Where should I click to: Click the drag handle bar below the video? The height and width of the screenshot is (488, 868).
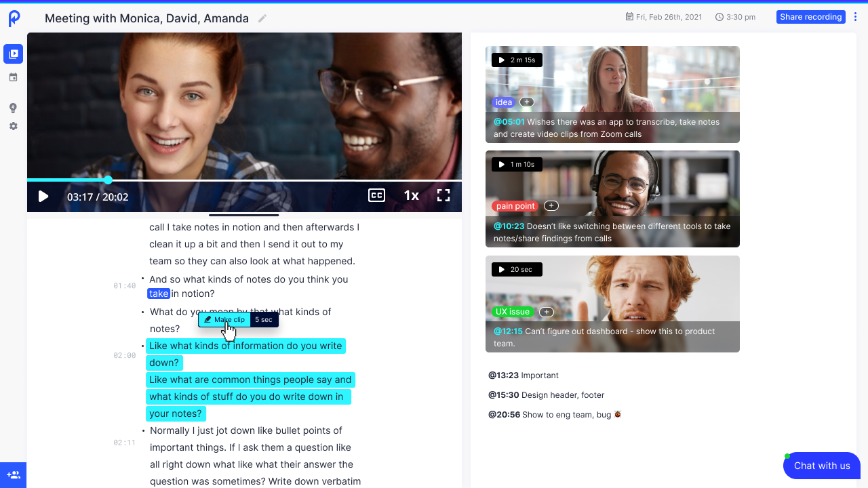[243, 215]
